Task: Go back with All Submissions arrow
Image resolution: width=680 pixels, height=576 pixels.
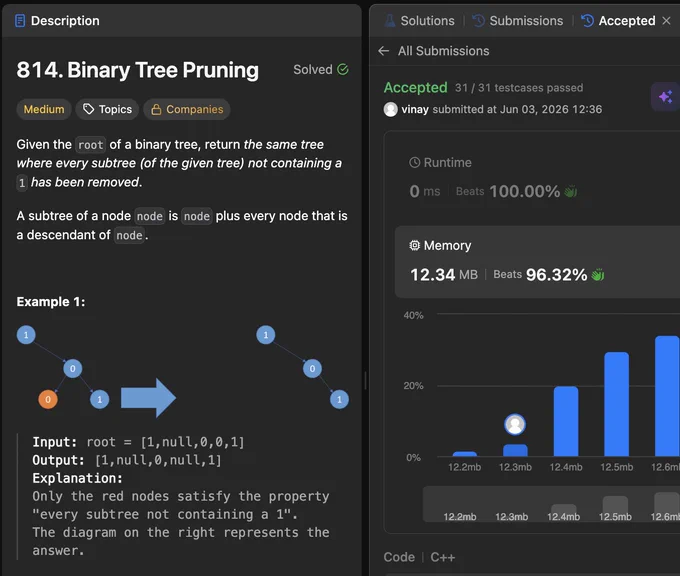Action: pyautogui.click(x=383, y=51)
